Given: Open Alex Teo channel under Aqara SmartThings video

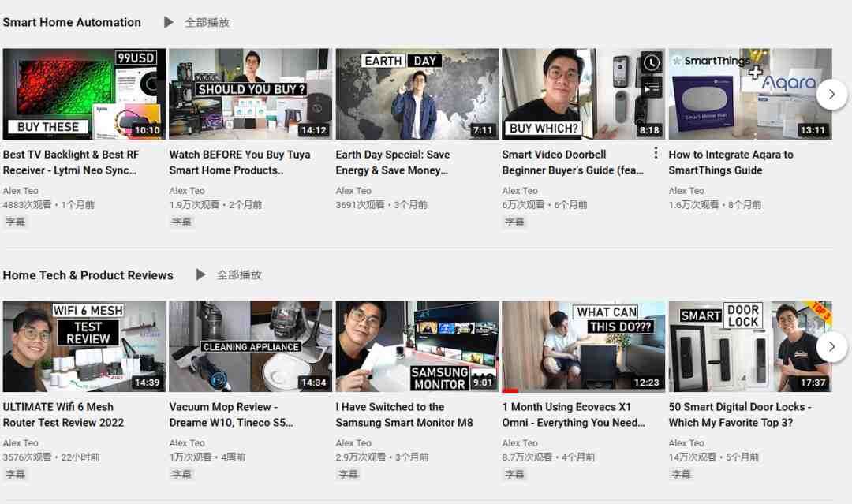Looking at the screenshot, I should pyautogui.click(x=687, y=191).
